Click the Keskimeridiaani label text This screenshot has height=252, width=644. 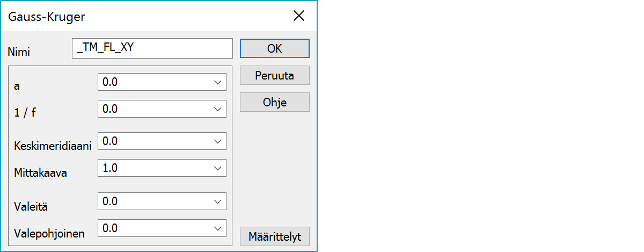coord(53,146)
